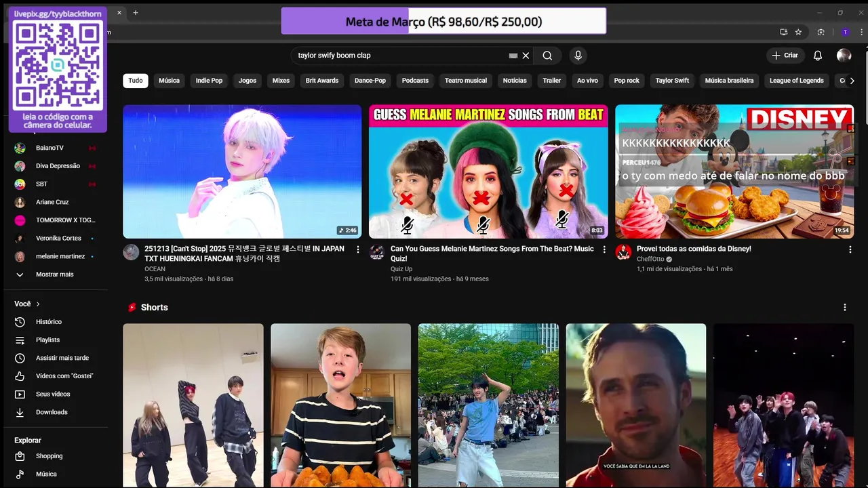Open the Shorts section three-dot menu
Screen dimensions: 868x488
845,308
